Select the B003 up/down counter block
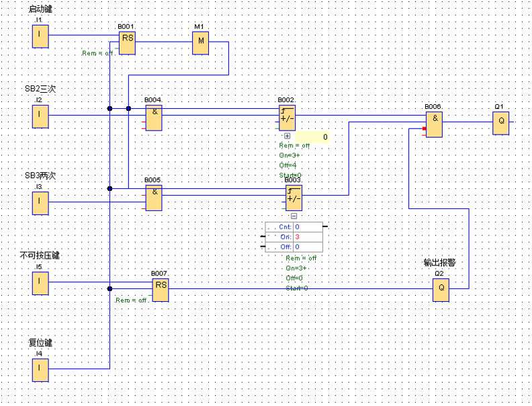Screen dimensions: 532x406 pos(294,197)
